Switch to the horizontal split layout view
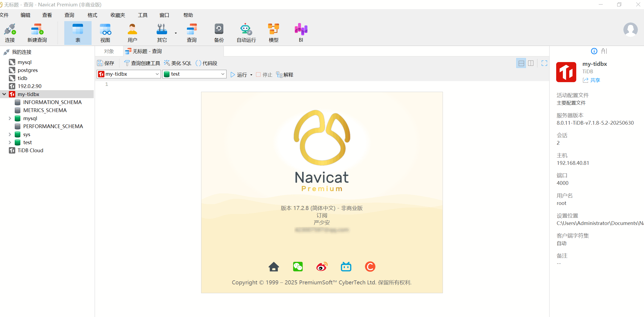 (521, 63)
